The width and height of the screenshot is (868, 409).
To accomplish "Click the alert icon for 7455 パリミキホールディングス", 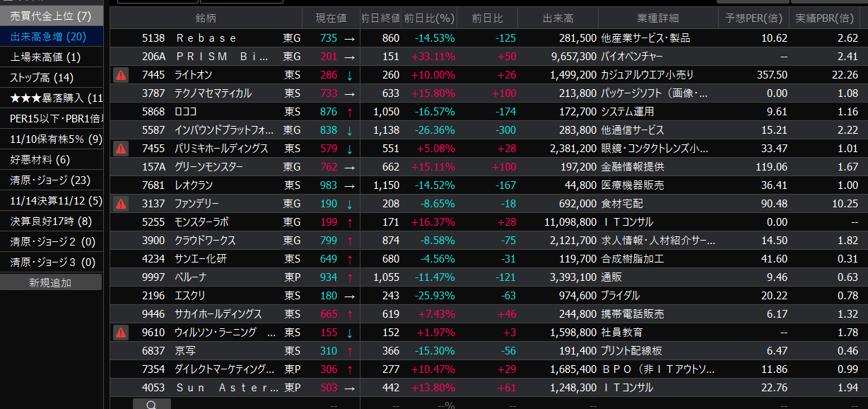I will 121,149.
